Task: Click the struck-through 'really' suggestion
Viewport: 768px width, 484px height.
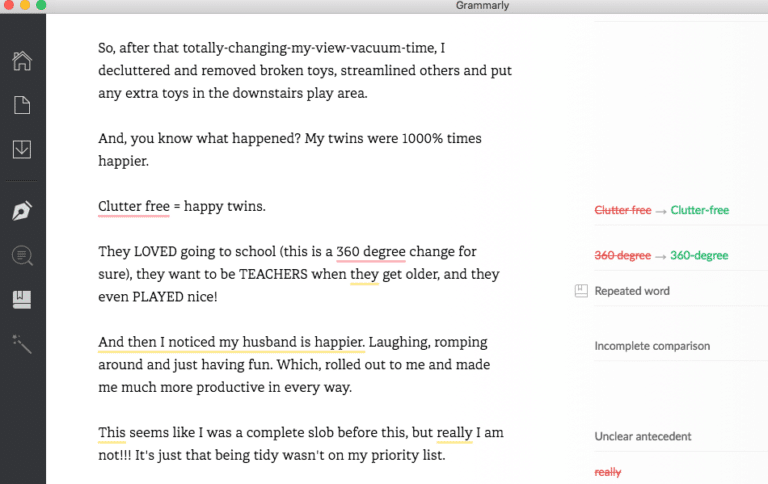Action: tap(608, 471)
